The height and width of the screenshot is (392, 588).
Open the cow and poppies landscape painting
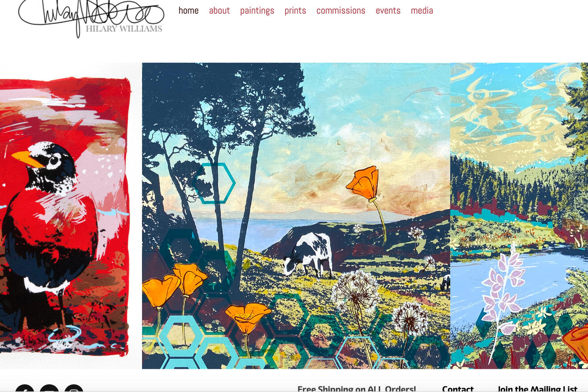click(x=296, y=216)
